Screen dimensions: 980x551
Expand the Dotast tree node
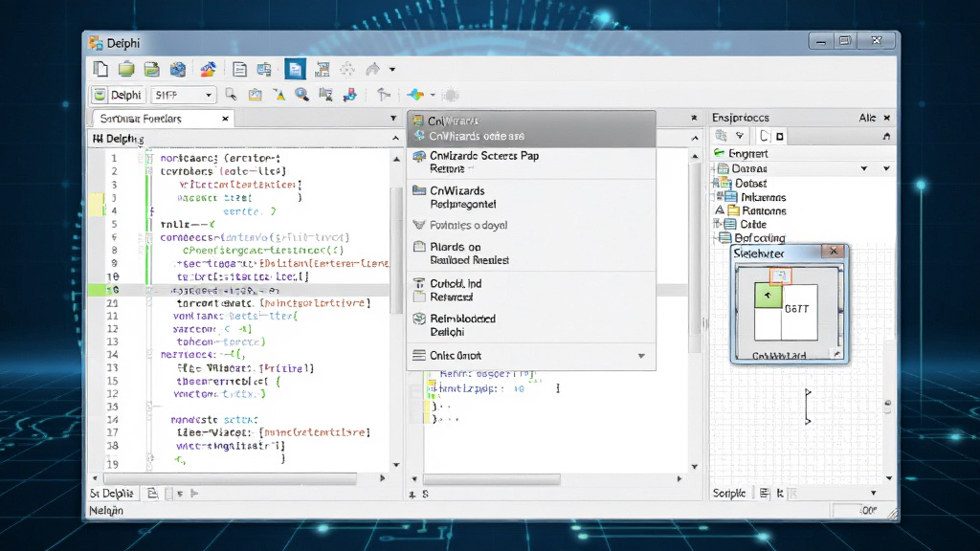(x=715, y=183)
